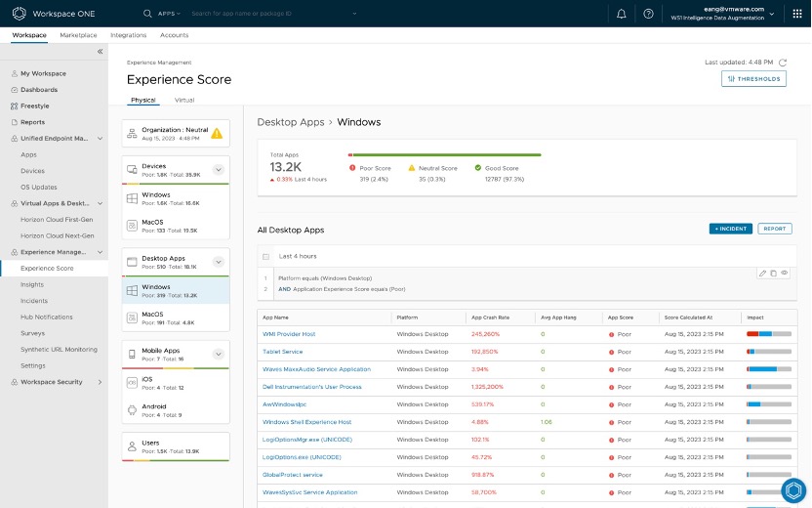
Task: Refresh the last updated data
Action: tap(783, 63)
